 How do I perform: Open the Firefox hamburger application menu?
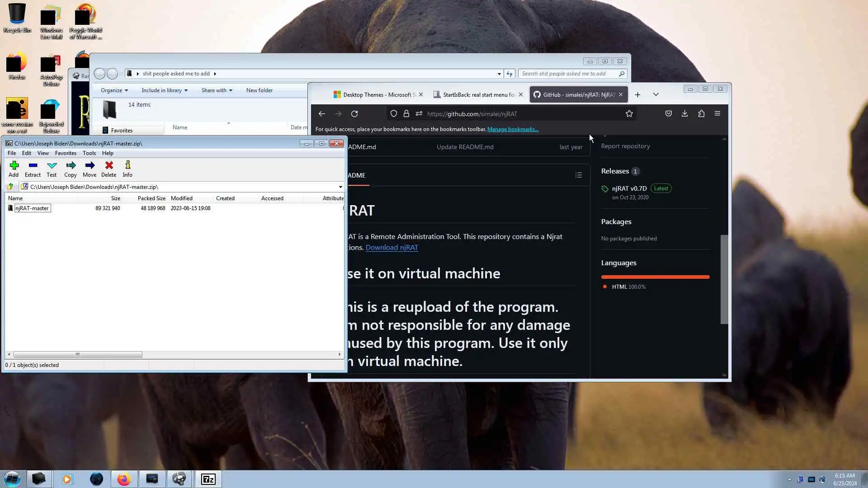[717, 114]
